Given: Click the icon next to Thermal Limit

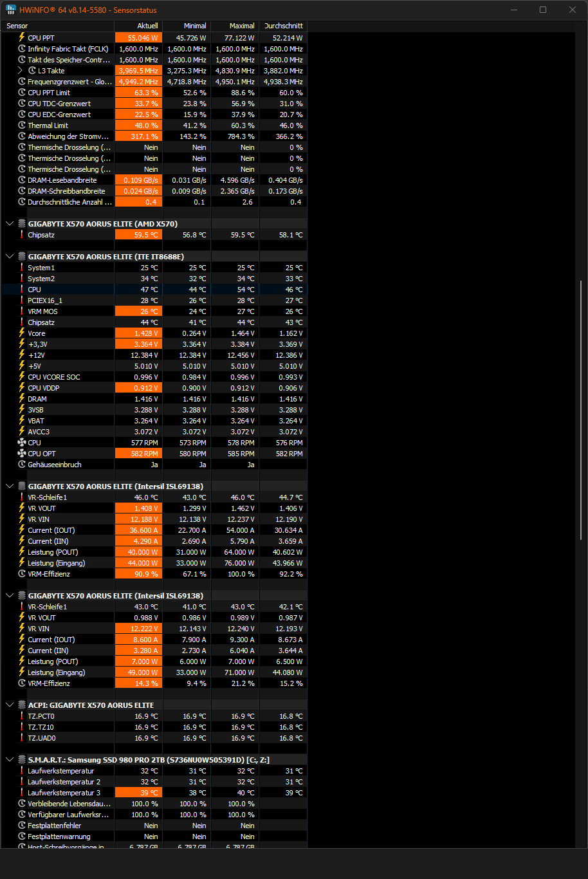Looking at the screenshot, I should pos(22,125).
